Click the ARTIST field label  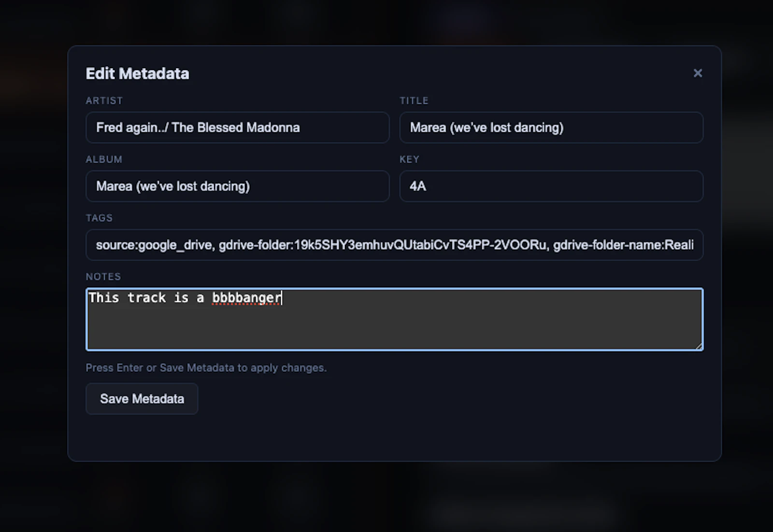tap(104, 100)
